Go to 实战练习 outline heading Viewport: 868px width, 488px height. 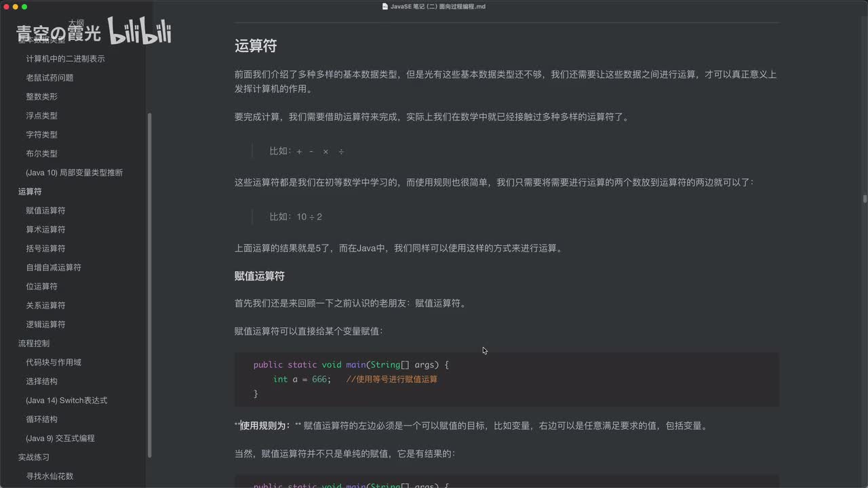point(34,457)
